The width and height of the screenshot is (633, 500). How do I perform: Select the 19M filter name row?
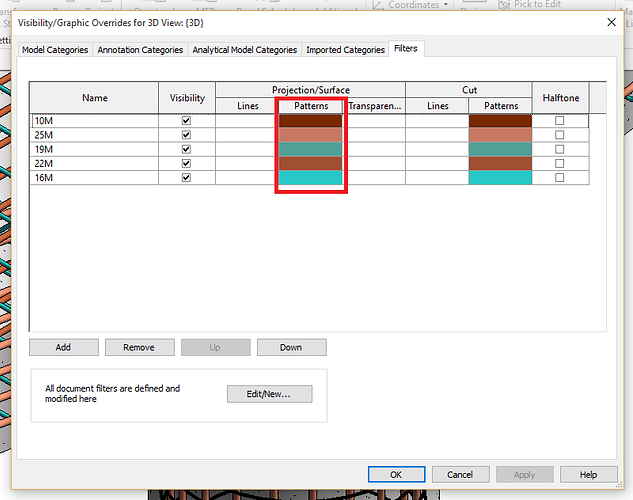(94, 149)
